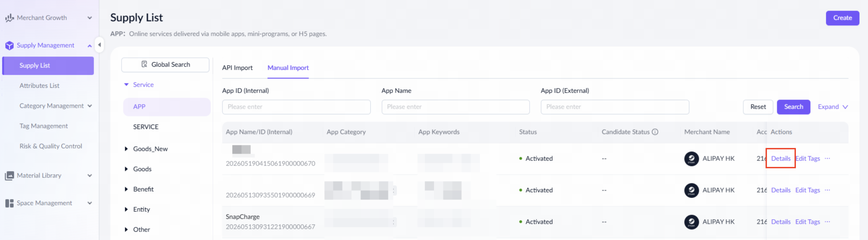Expand the Category Management submenu

tap(90, 106)
